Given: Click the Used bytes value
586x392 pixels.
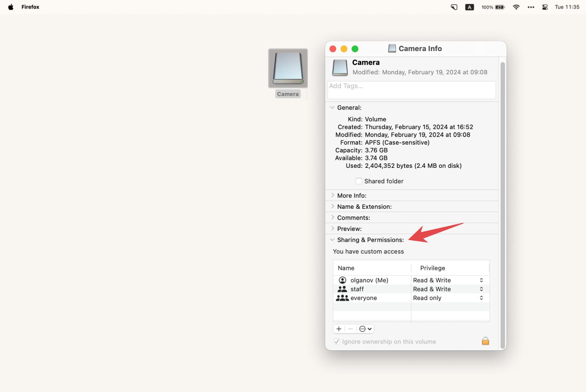Looking at the screenshot, I should (x=413, y=166).
